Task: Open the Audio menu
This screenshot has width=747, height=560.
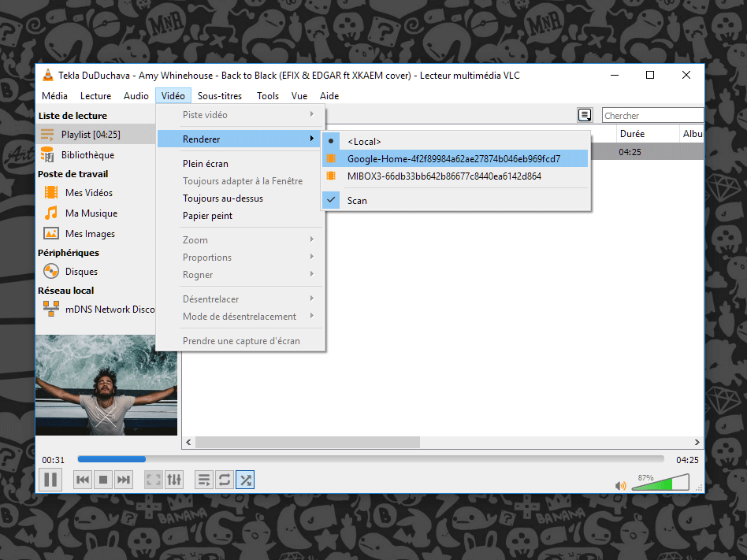Action: click(136, 96)
